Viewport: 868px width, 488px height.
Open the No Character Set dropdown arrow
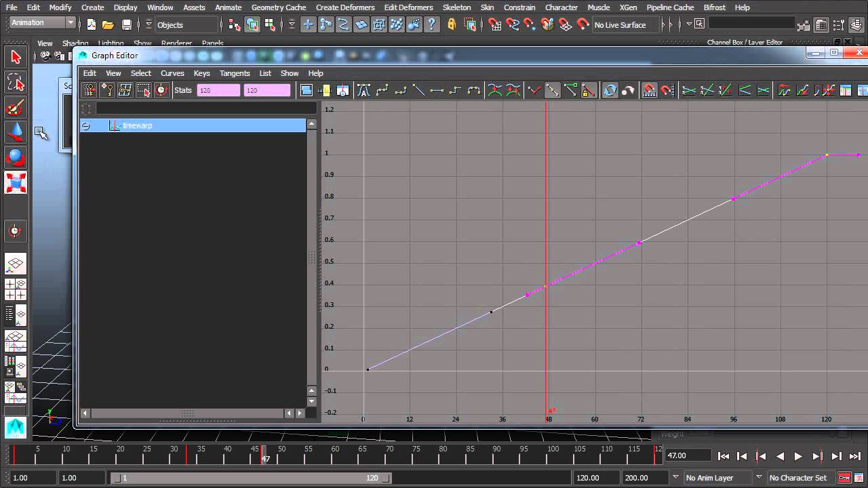(x=759, y=477)
